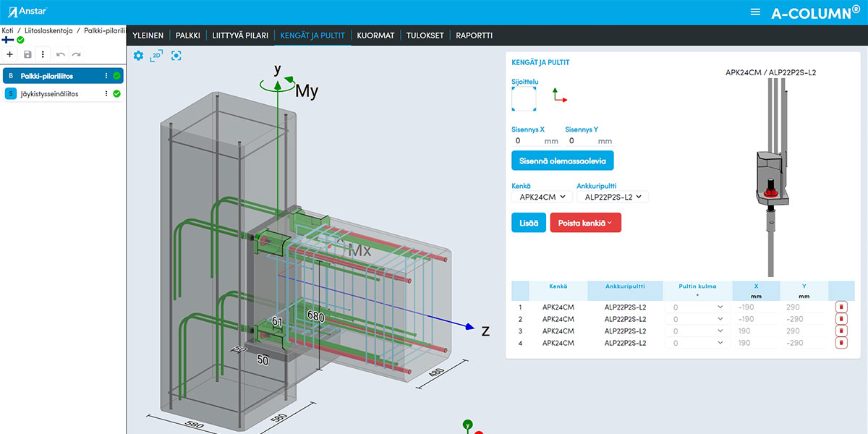Open the options menu for Palkki-pilariliitos
Screen dimensions: 868x434
click(106, 75)
